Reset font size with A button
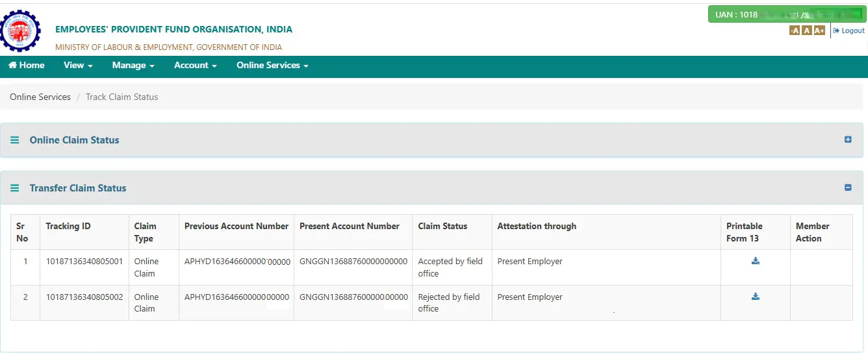 [x=806, y=31]
